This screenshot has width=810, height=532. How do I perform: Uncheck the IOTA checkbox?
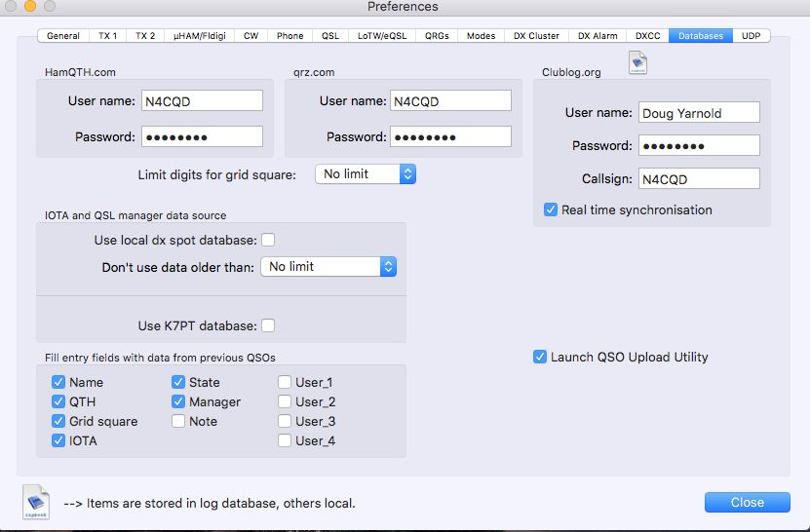click(x=58, y=441)
